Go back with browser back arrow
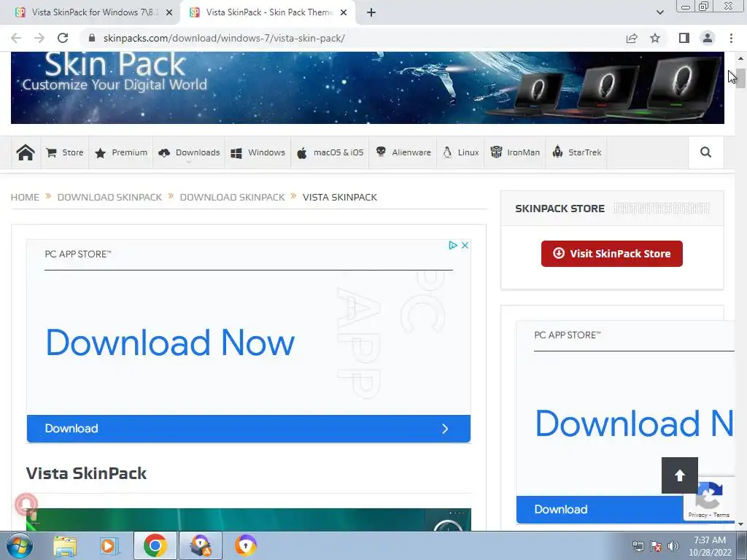Screen dimensions: 747x560 click(x=16, y=38)
